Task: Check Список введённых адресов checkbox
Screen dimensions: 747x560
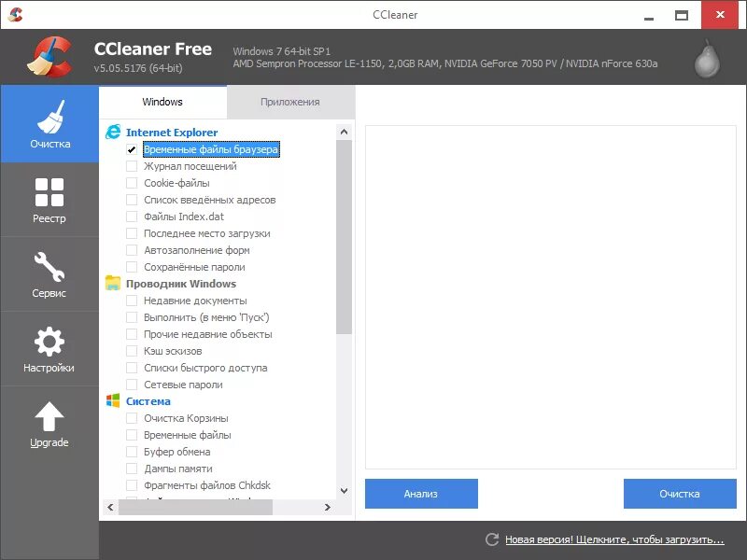Action: click(x=132, y=200)
